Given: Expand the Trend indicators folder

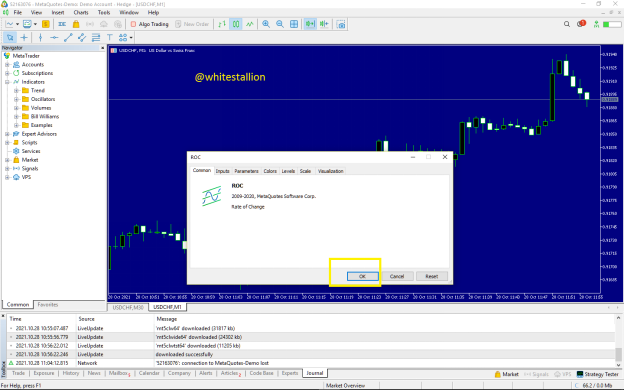Looking at the screenshot, I should [16, 91].
